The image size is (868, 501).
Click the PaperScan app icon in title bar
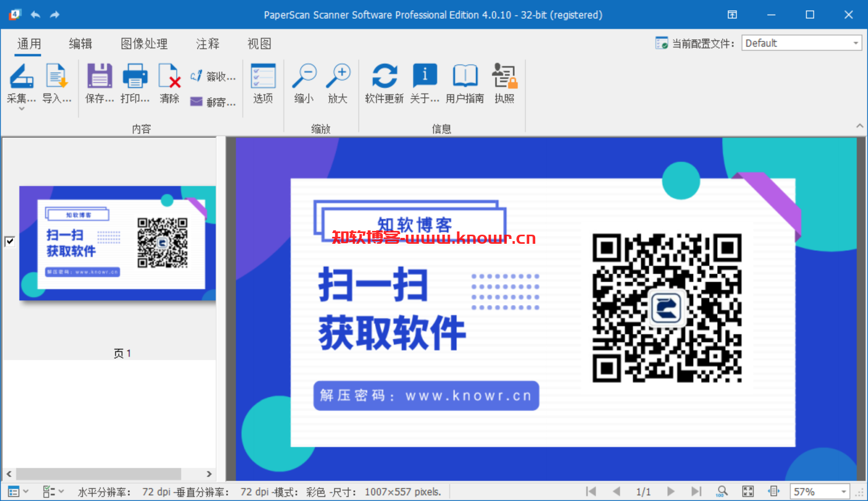[14, 14]
